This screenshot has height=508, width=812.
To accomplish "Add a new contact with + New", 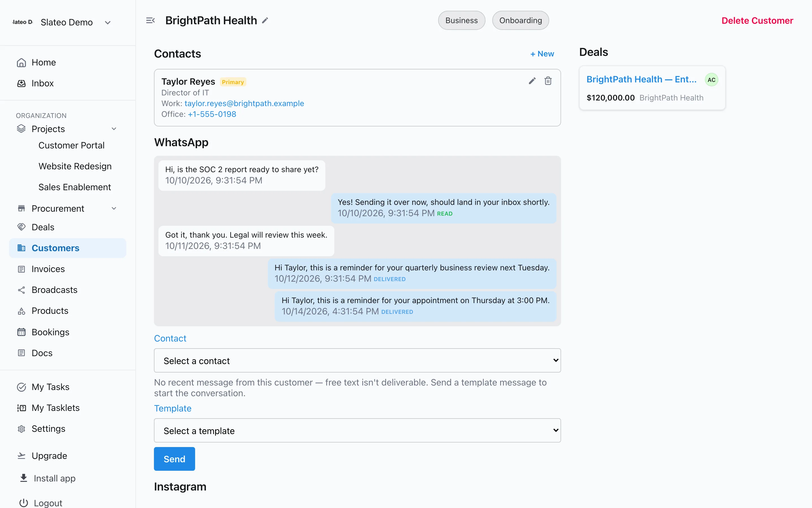I will pyautogui.click(x=542, y=54).
